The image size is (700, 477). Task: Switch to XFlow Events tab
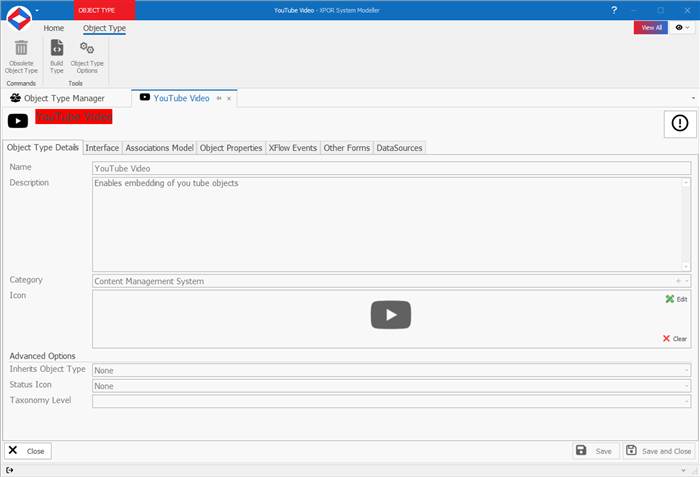(x=293, y=148)
